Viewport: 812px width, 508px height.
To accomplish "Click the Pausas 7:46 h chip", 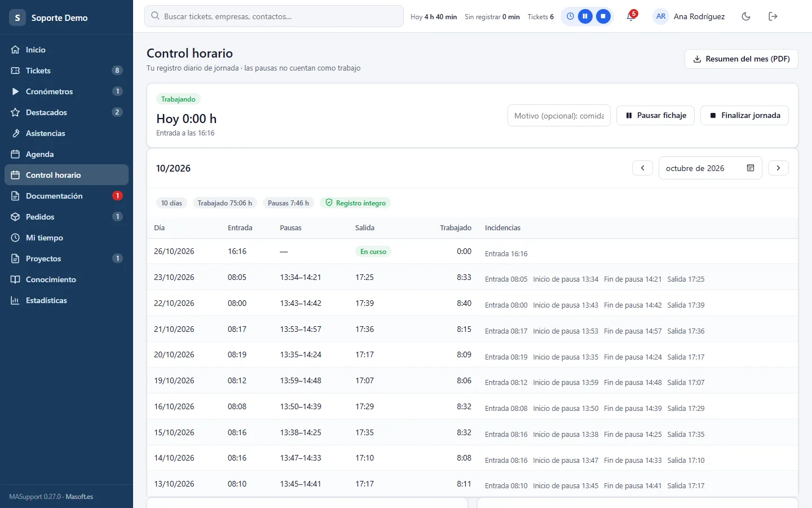I will (289, 203).
